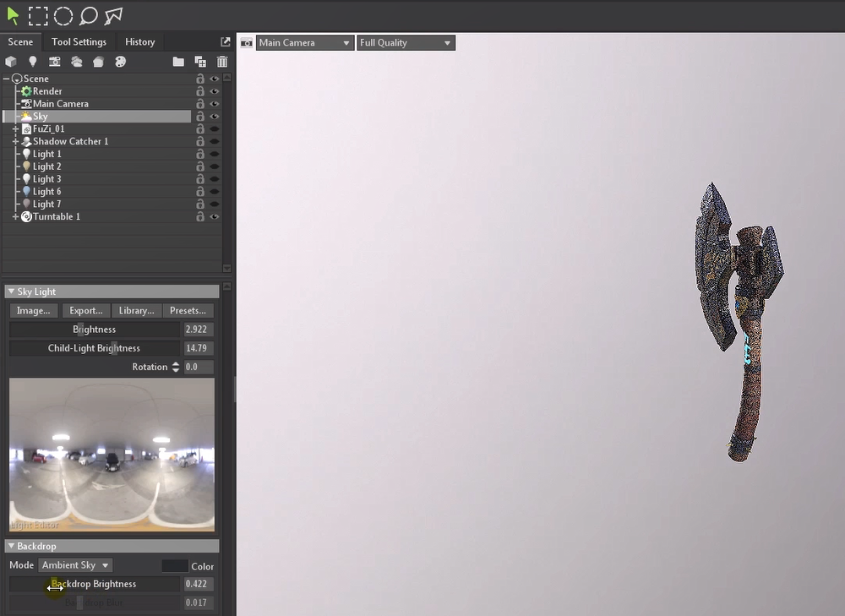Image resolution: width=845 pixels, height=616 pixels.
Task: Click the Image... button in Sky Light
Action: tap(34, 311)
